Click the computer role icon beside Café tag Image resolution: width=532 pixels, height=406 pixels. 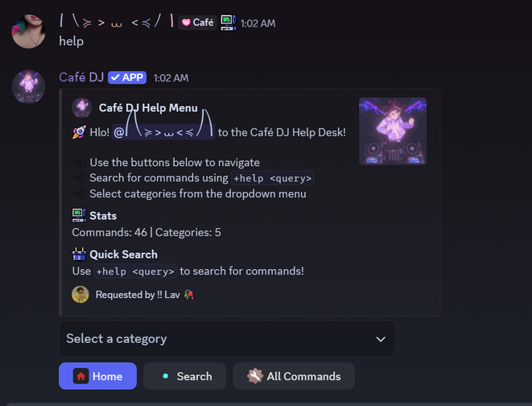(x=229, y=23)
